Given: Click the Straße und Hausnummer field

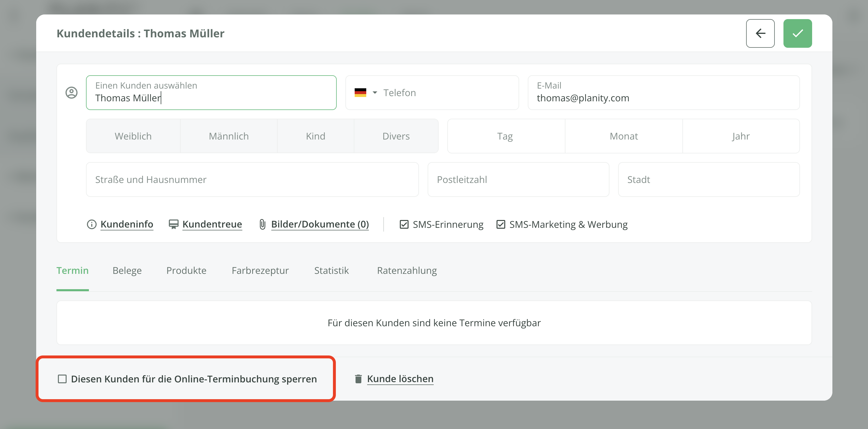Looking at the screenshot, I should coord(252,180).
